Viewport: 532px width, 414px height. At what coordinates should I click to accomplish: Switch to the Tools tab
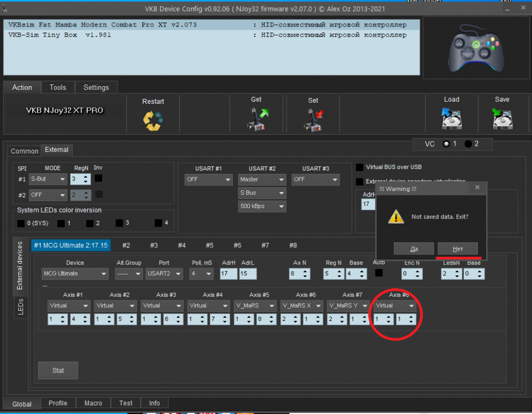point(57,87)
